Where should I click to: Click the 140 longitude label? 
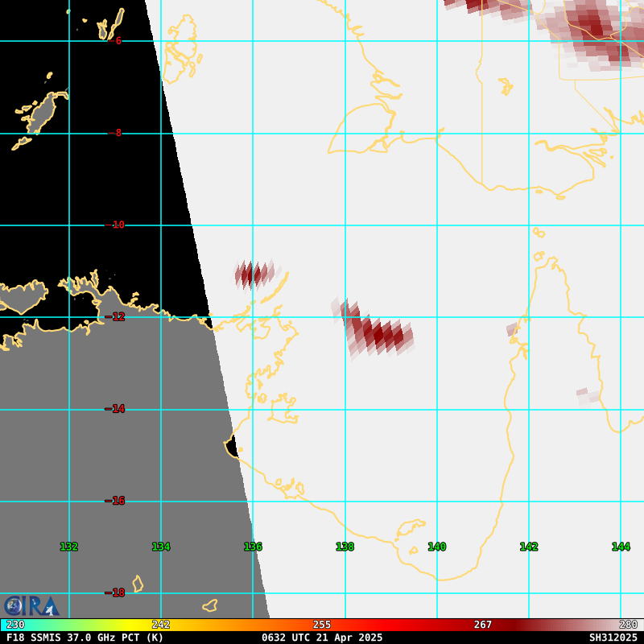[436, 547]
